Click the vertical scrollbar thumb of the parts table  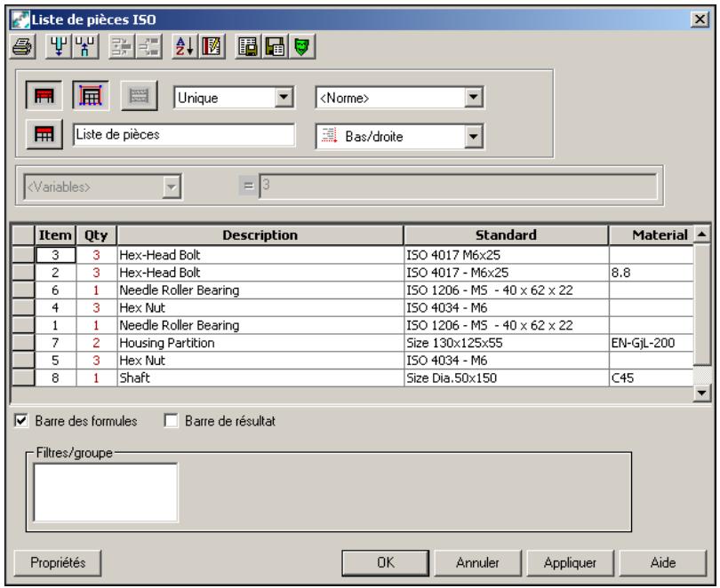point(702,305)
